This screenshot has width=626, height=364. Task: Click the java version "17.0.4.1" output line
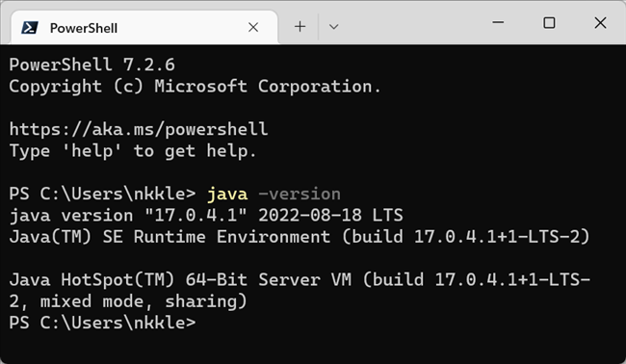206,216
